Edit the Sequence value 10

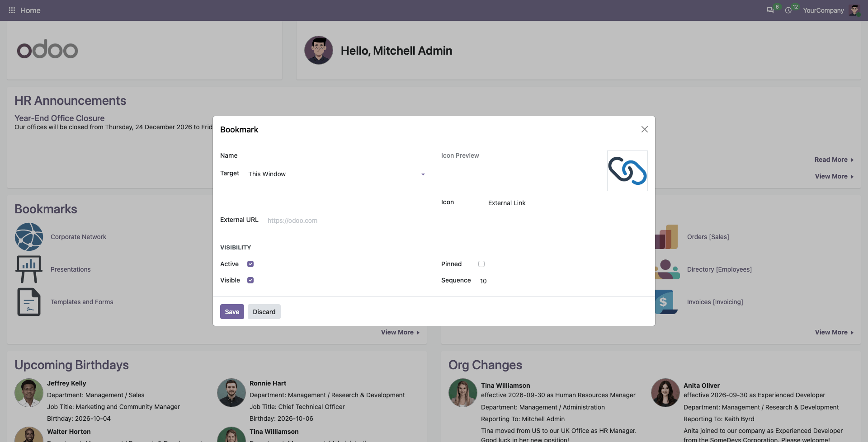pyautogui.click(x=563, y=281)
